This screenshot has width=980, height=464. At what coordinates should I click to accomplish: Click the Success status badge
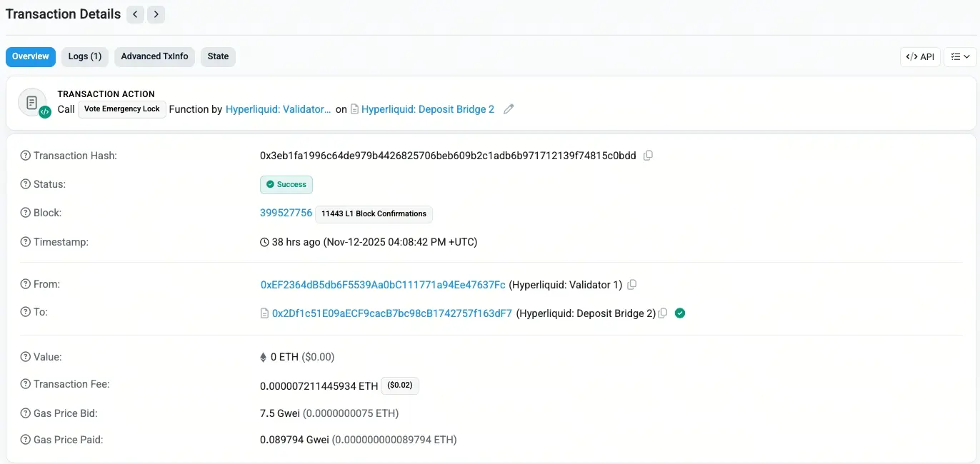(x=286, y=184)
